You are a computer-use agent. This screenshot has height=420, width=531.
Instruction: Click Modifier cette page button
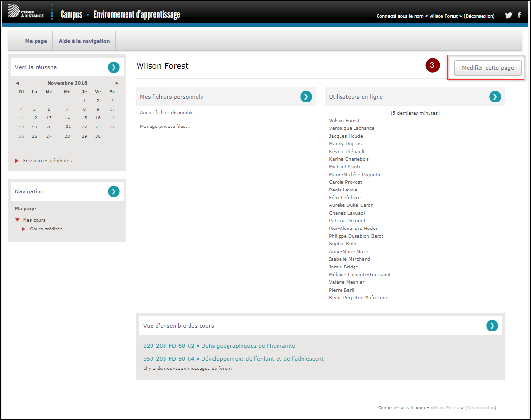click(488, 68)
